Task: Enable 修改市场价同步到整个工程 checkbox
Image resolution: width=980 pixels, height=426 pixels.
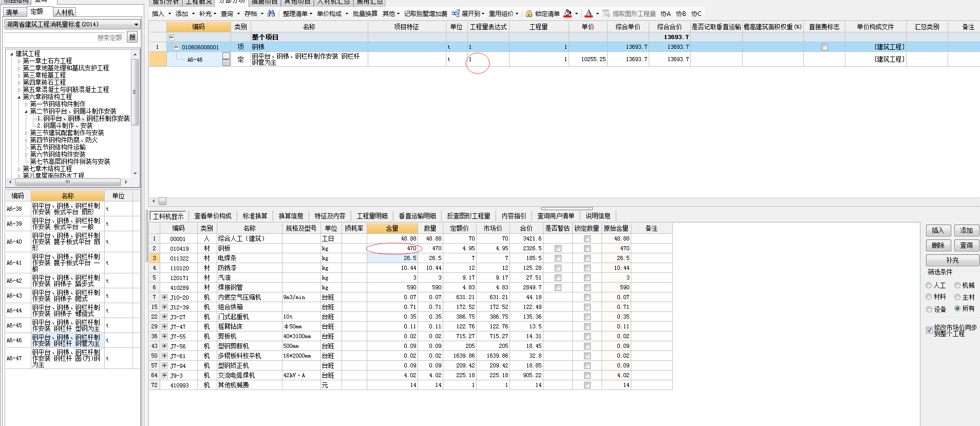Action: coord(929,330)
